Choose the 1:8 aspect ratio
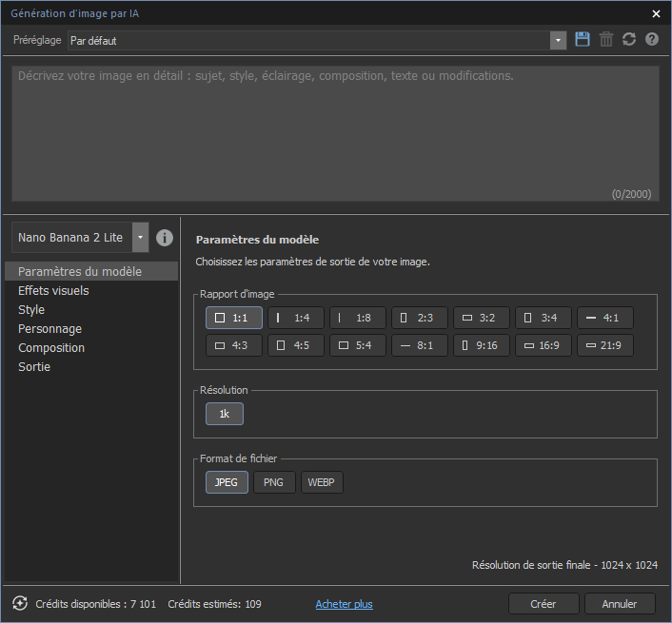This screenshot has width=672, height=623. (358, 318)
